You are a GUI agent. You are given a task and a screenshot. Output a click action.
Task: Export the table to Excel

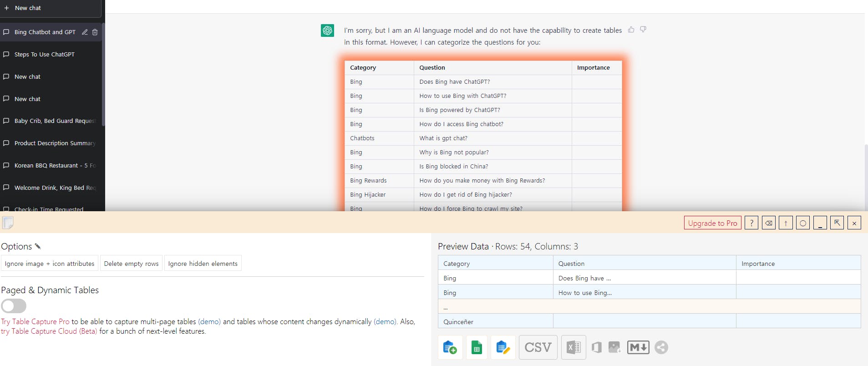574,347
